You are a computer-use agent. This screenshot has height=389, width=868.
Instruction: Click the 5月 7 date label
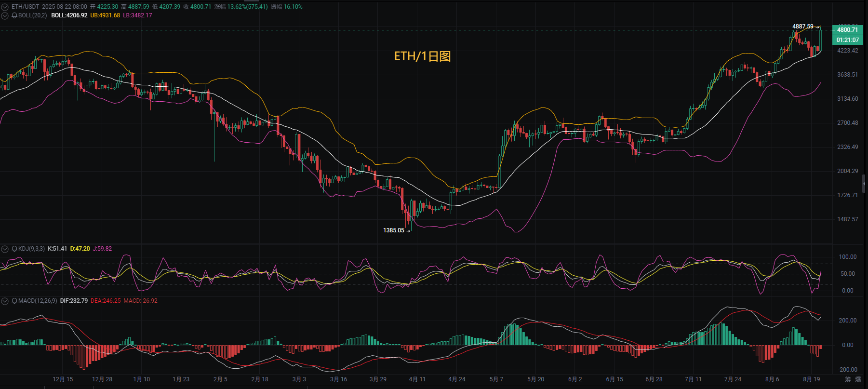click(496, 379)
